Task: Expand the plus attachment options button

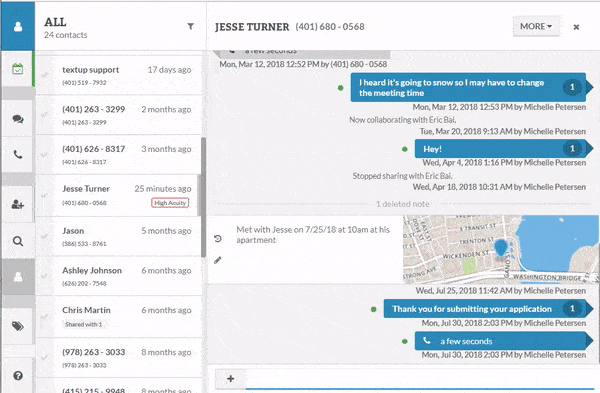Action: [x=230, y=378]
